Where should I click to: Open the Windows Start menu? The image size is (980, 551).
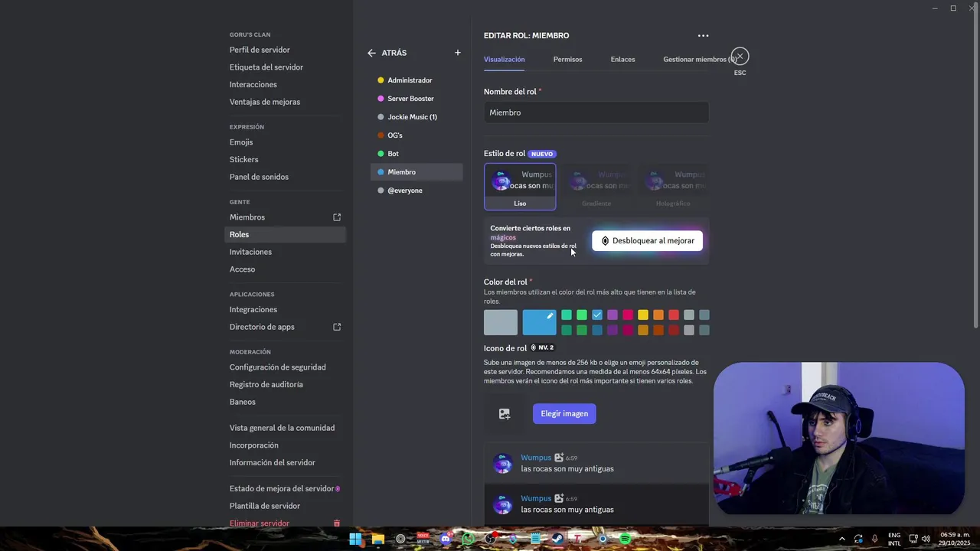[x=355, y=539]
